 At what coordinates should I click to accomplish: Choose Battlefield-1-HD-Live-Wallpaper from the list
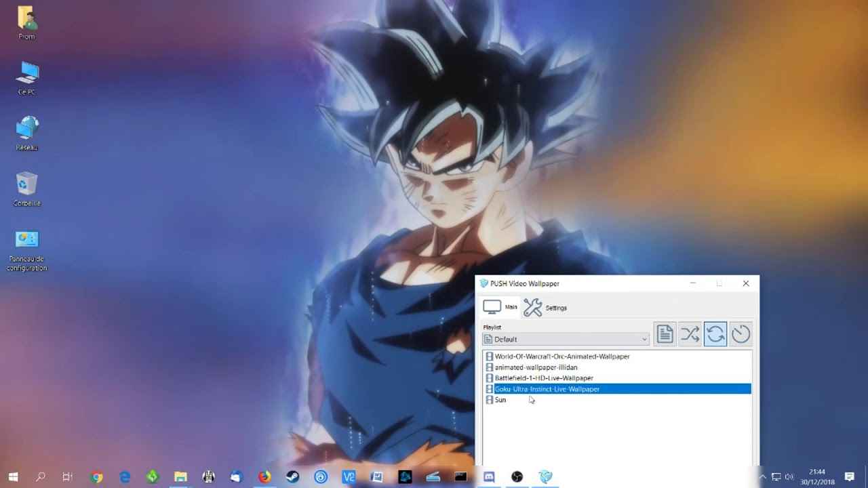click(543, 378)
